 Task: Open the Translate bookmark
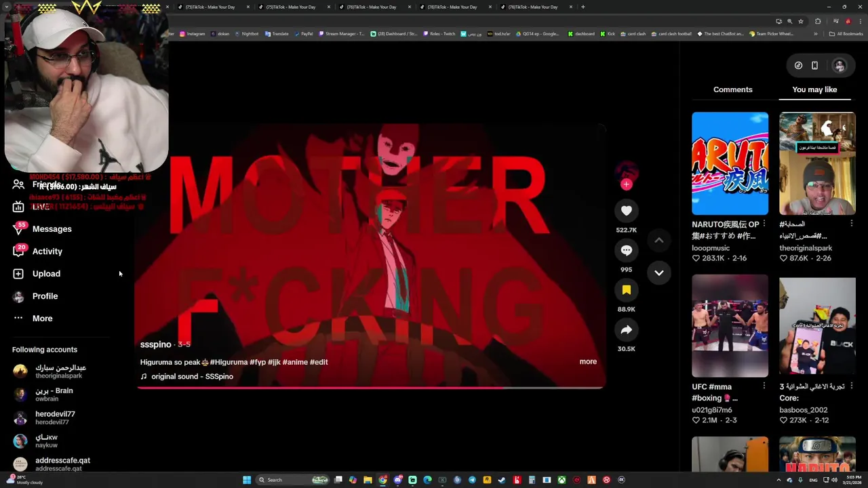coord(277,34)
